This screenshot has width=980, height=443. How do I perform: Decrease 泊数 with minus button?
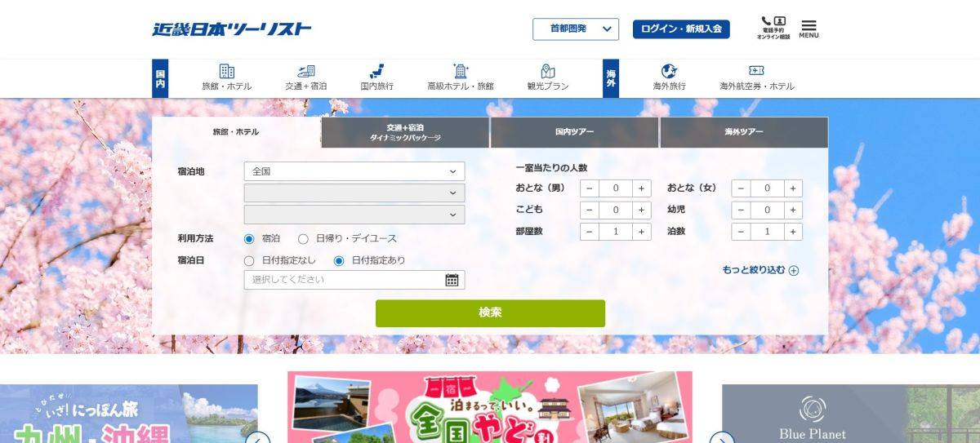coord(741,232)
